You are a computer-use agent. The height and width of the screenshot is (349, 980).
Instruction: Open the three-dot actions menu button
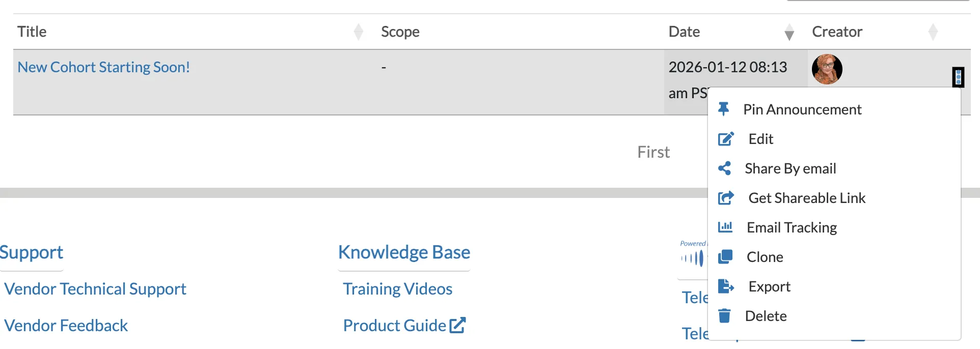[x=958, y=77]
